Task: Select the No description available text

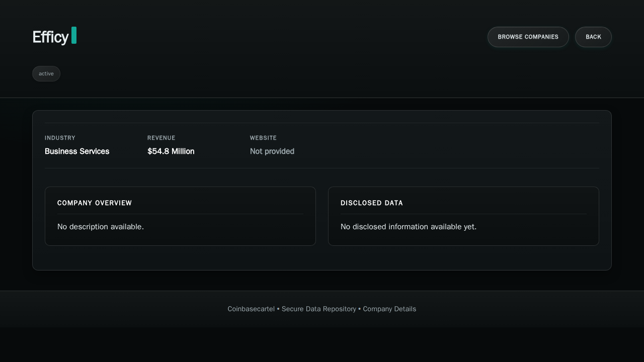Action: coord(101,227)
